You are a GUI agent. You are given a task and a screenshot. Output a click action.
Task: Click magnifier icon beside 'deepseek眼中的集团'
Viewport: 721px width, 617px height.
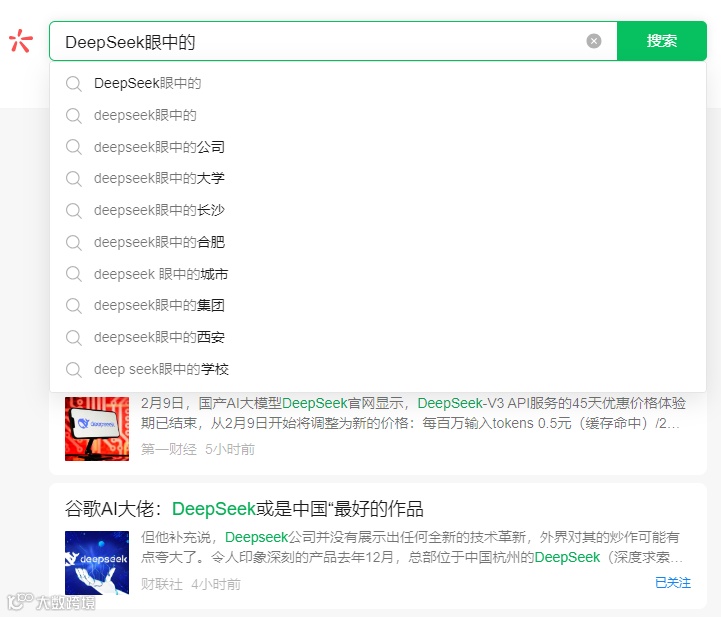click(x=74, y=306)
